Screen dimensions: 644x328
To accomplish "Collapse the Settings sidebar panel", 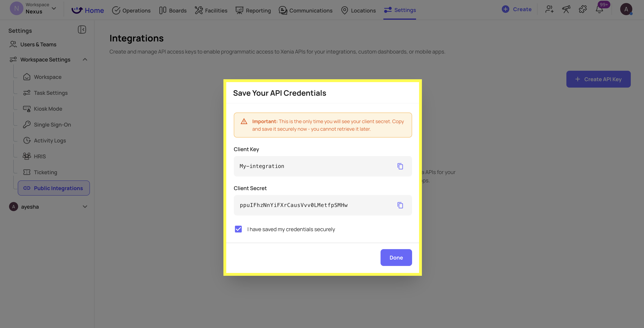I will coord(82,30).
